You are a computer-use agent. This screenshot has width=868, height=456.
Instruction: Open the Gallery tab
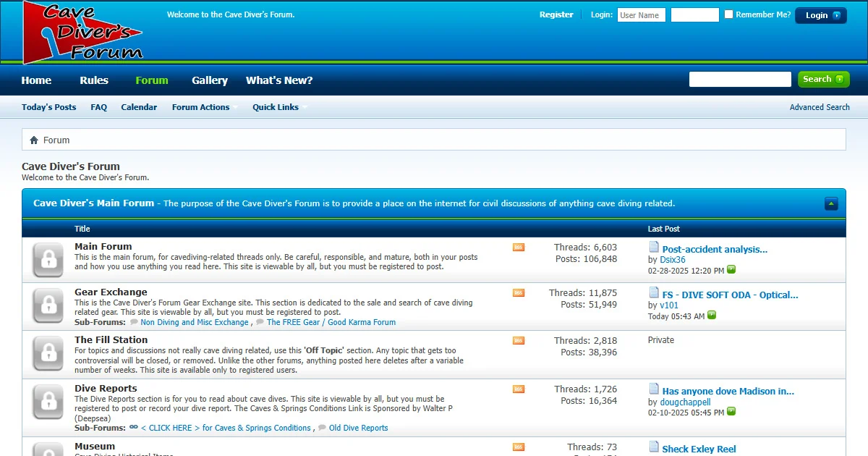click(210, 80)
